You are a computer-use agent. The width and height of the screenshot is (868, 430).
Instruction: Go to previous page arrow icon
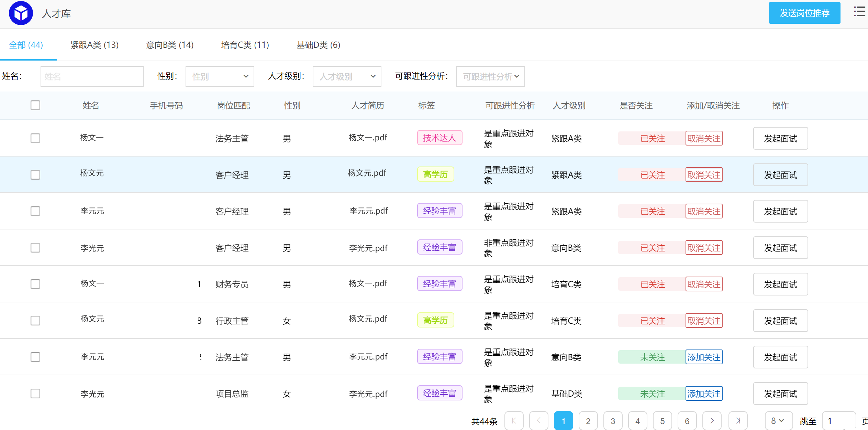click(x=539, y=421)
